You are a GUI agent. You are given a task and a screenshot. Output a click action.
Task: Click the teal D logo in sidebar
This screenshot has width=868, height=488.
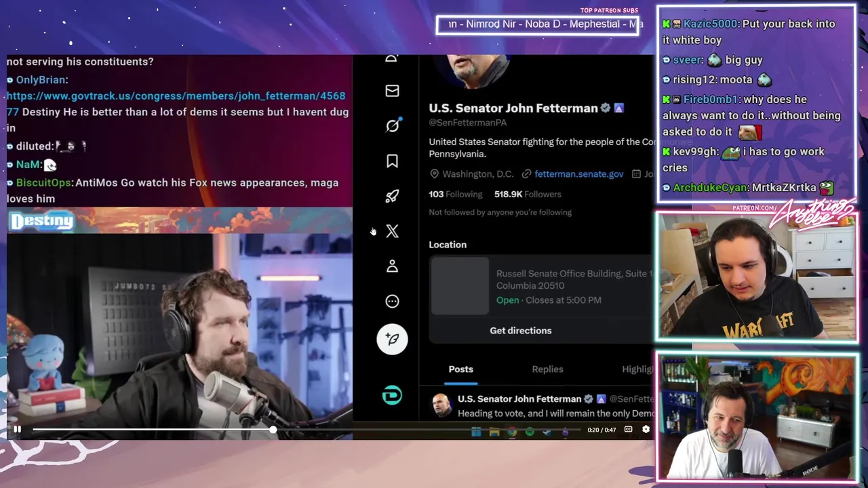pos(392,395)
